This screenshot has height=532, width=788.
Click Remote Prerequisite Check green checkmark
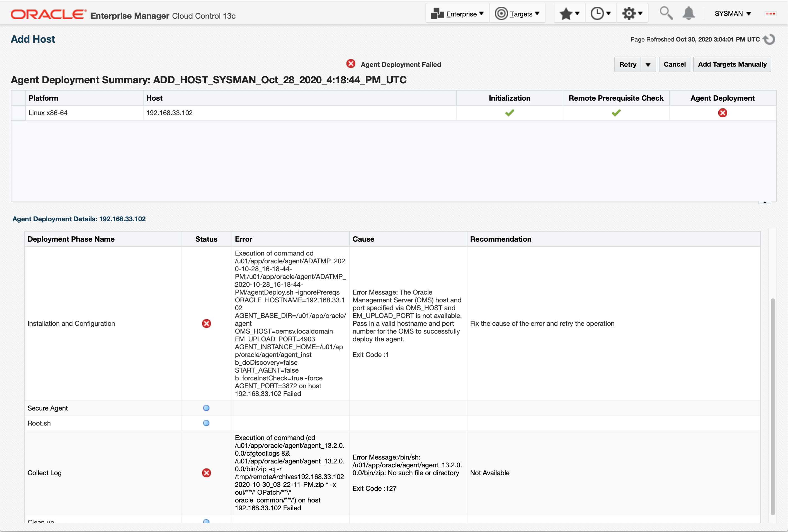pyautogui.click(x=616, y=113)
